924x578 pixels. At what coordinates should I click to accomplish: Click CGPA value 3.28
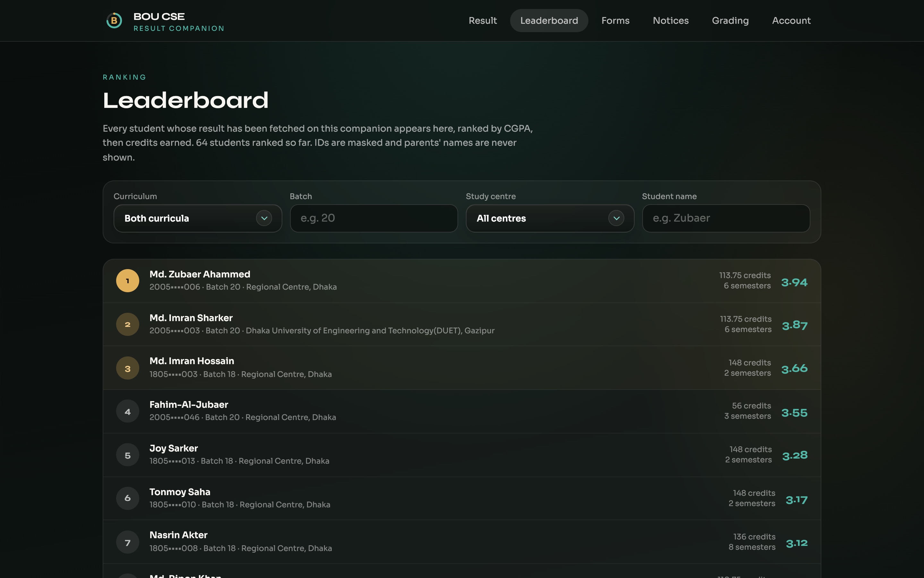point(795,456)
